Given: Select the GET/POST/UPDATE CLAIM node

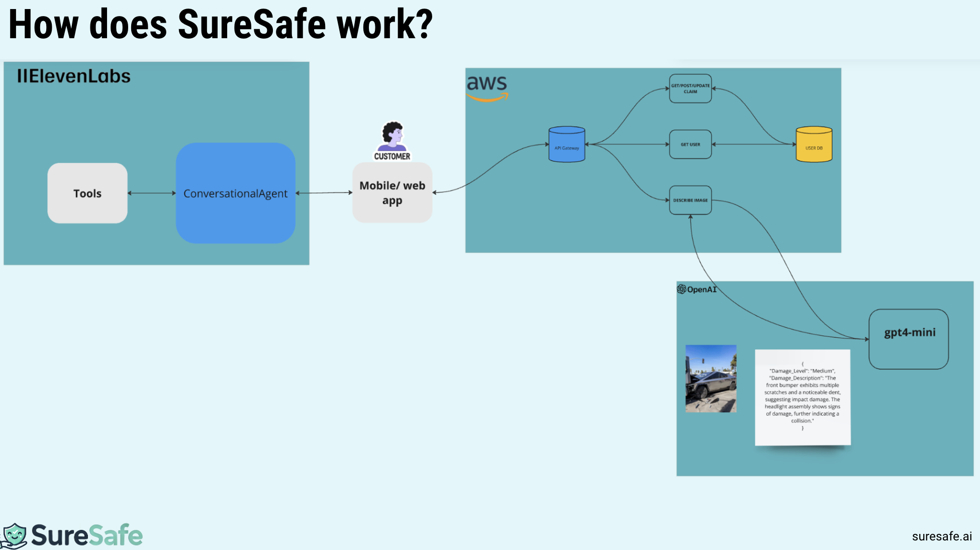Looking at the screenshot, I should tap(690, 88).
